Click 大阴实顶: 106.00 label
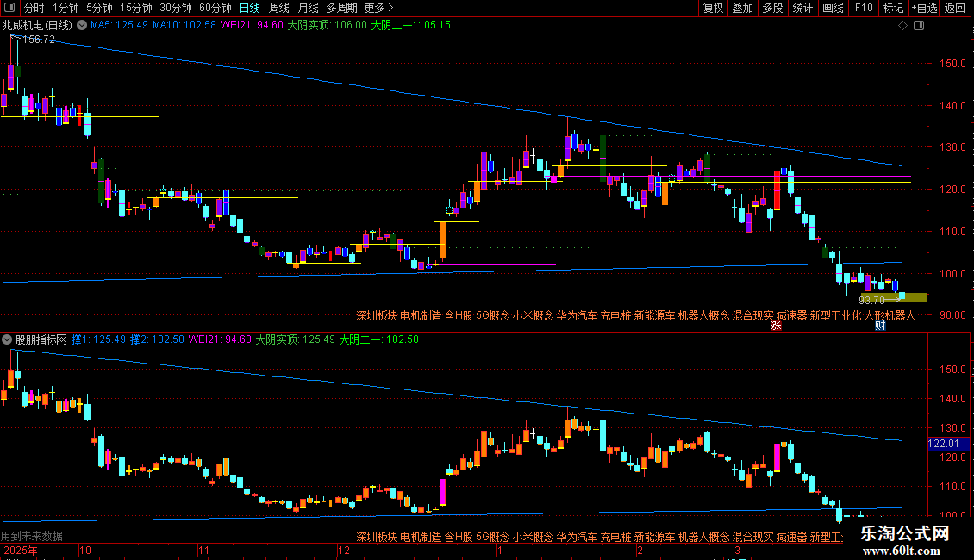The width and height of the screenshot is (974, 560). coord(327,26)
